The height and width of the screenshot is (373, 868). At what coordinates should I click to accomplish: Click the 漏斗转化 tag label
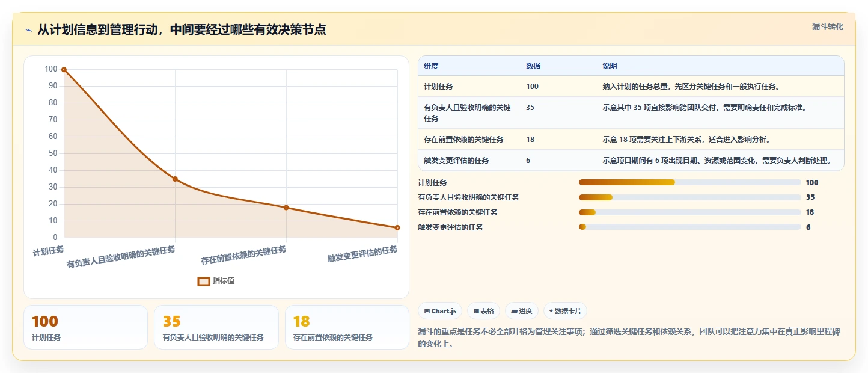click(828, 26)
